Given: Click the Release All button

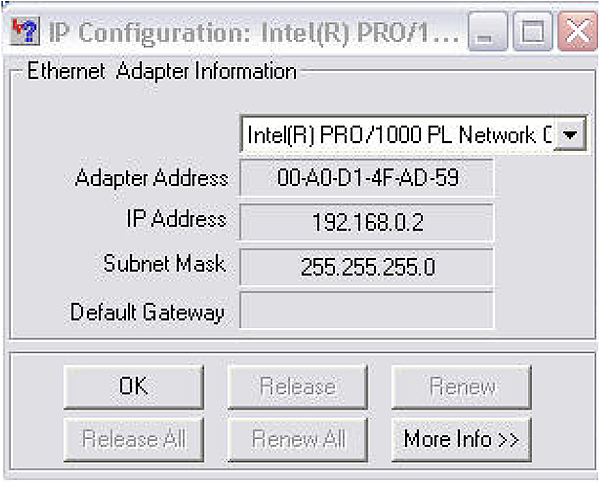Looking at the screenshot, I should 134,439.
